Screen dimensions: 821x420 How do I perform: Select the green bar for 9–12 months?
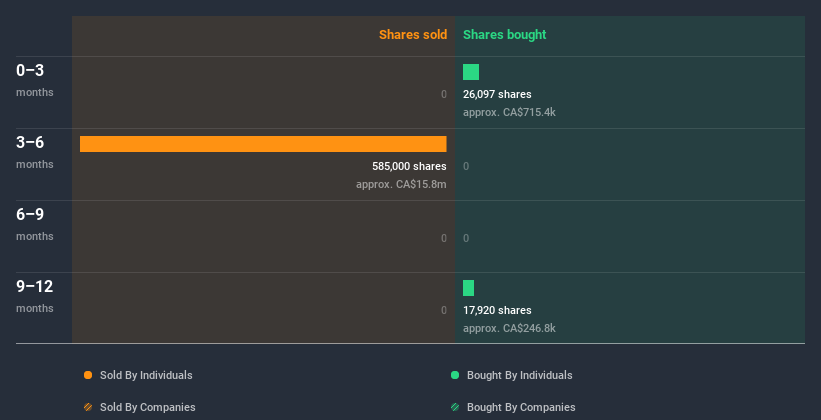(x=468, y=288)
